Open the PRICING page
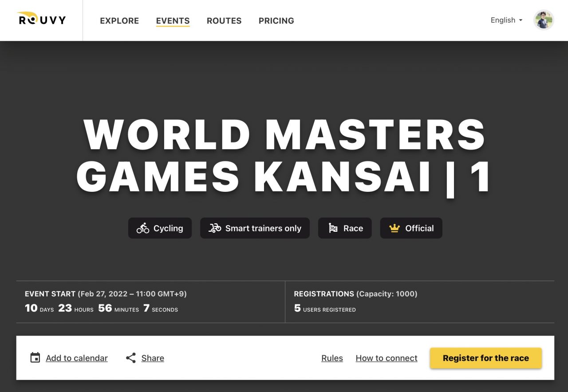568x392 pixels. 276,21
